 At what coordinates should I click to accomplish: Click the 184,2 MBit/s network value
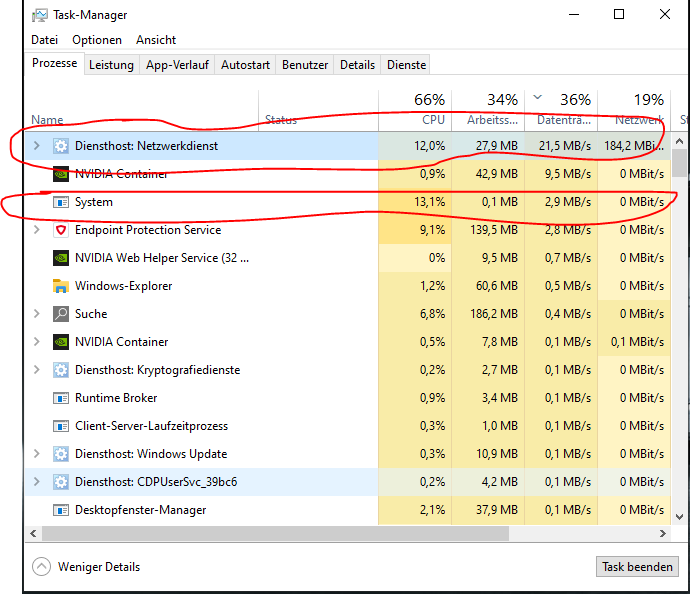pos(634,146)
